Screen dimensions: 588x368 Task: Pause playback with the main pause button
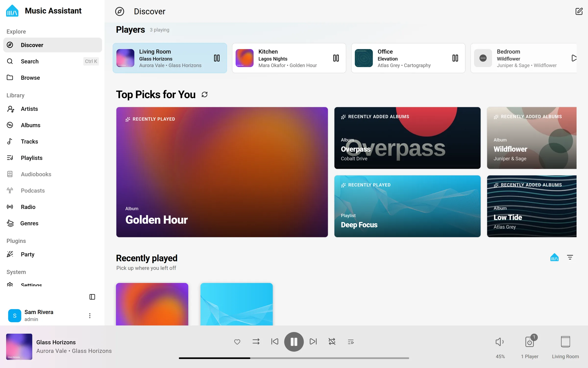[x=294, y=342]
